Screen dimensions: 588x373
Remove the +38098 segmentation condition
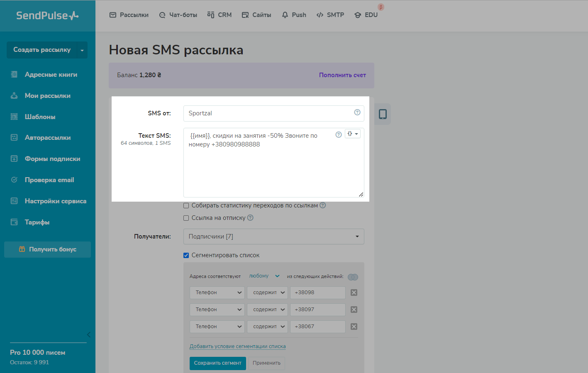click(x=354, y=293)
